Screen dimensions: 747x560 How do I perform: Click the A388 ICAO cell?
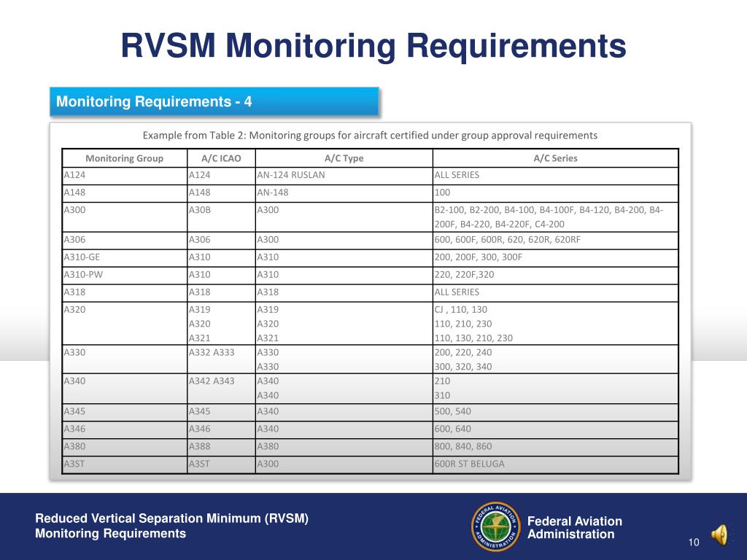click(x=221, y=447)
